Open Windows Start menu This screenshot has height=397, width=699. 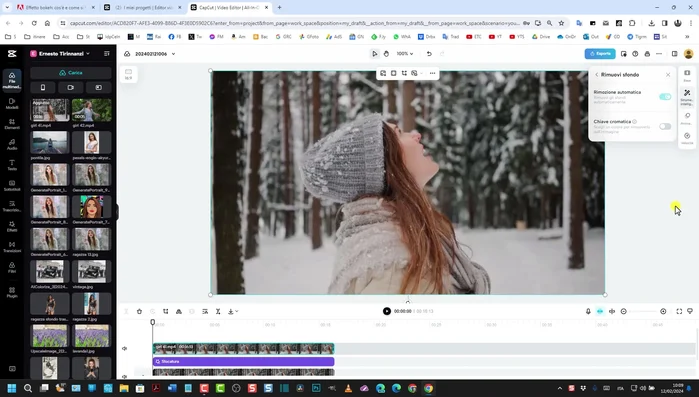coord(12,388)
